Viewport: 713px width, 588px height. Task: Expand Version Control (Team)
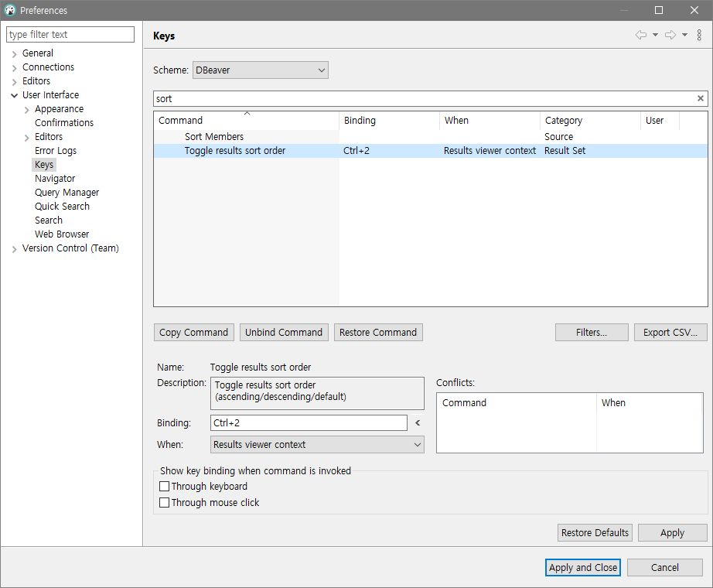coord(15,249)
